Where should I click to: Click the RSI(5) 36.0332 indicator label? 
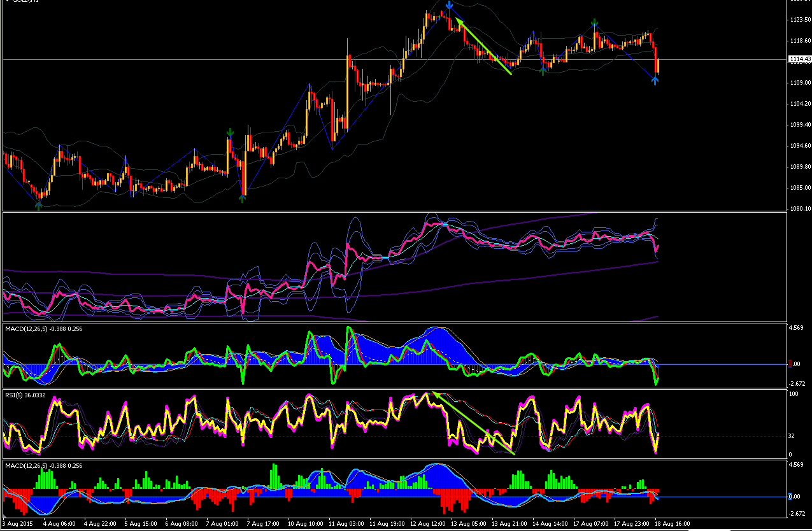pos(26,397)
